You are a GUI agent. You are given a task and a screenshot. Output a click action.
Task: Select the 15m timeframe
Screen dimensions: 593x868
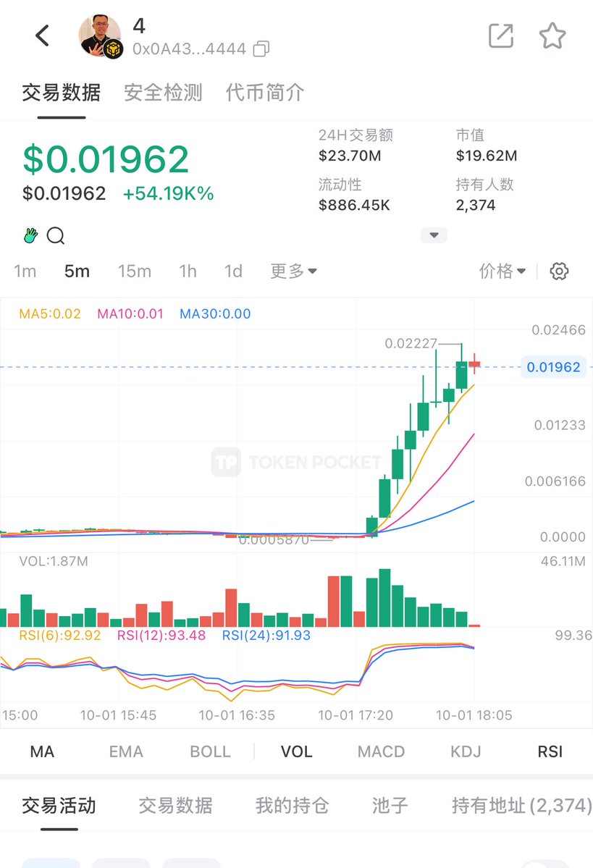pyautogui.click(x=135, y=271)
